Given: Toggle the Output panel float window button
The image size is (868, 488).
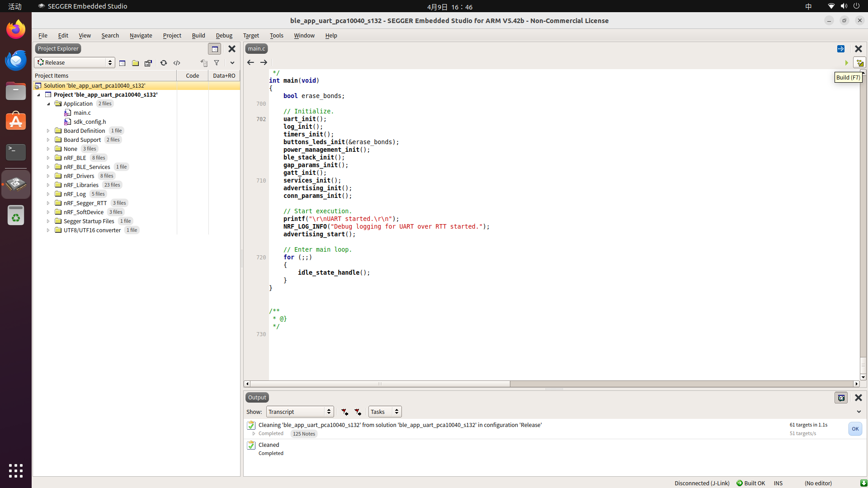Looking at the screenshot, I should (841, 398).
